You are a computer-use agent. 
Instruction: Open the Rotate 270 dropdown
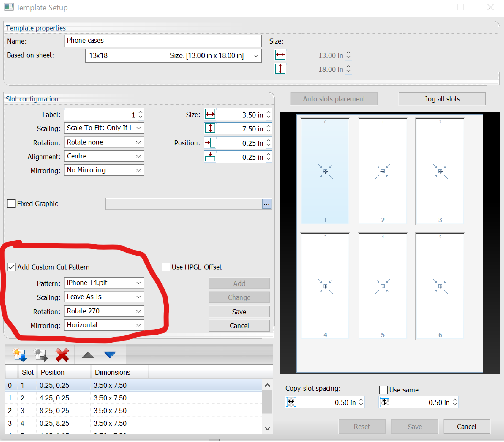pos(104,311)
